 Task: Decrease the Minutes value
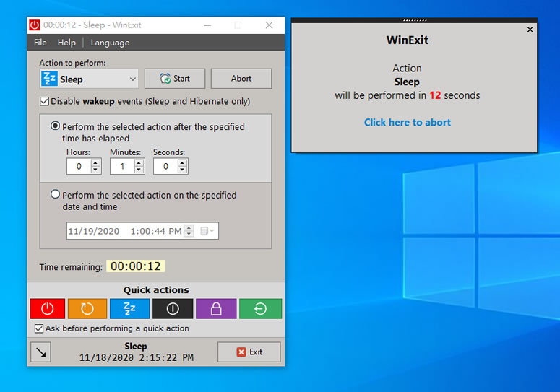[139, 170]
